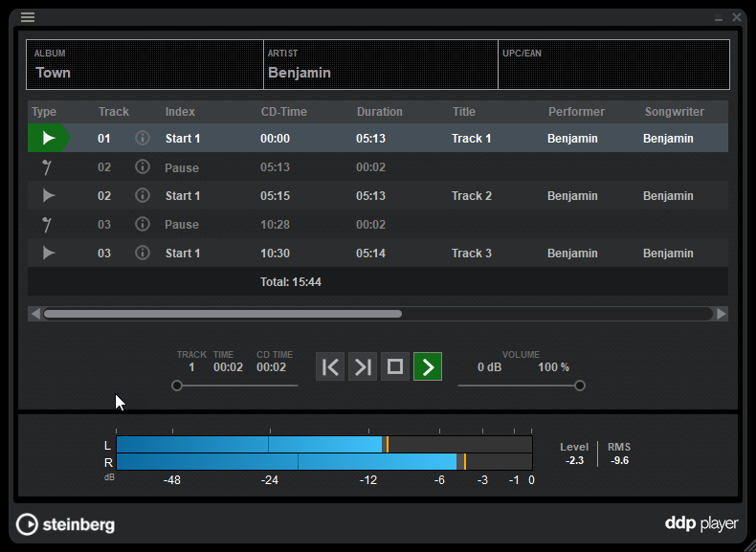Click the Duration column header

pyautogui.click(x=380, y=112)
